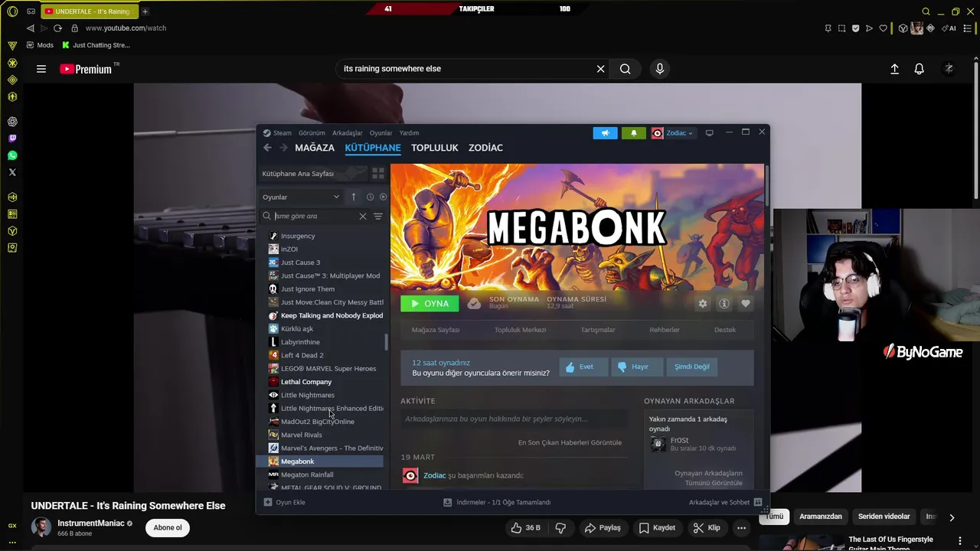
Task: Open Megabonk settings gear
Action: tap(703, 304)
